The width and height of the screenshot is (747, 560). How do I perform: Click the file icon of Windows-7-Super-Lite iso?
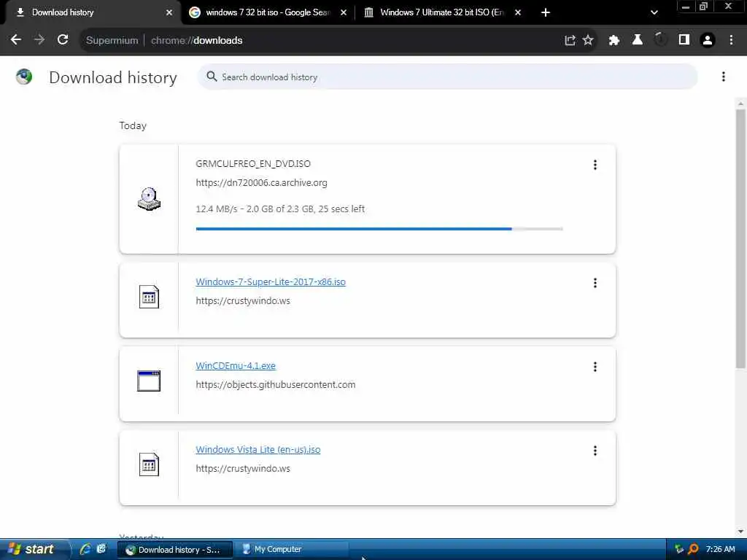149,297
